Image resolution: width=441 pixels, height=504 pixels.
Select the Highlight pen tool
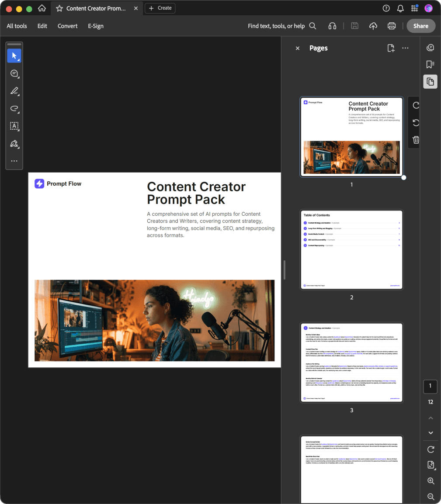(14, 91)
